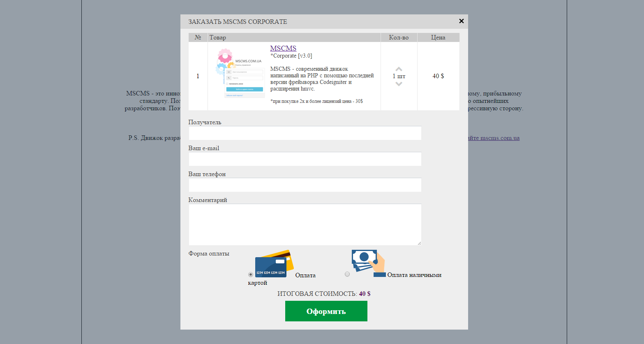The image size is (644, 344).
Task: Focus the Ваш e-mail input field
Action: (x=305, y=159)
